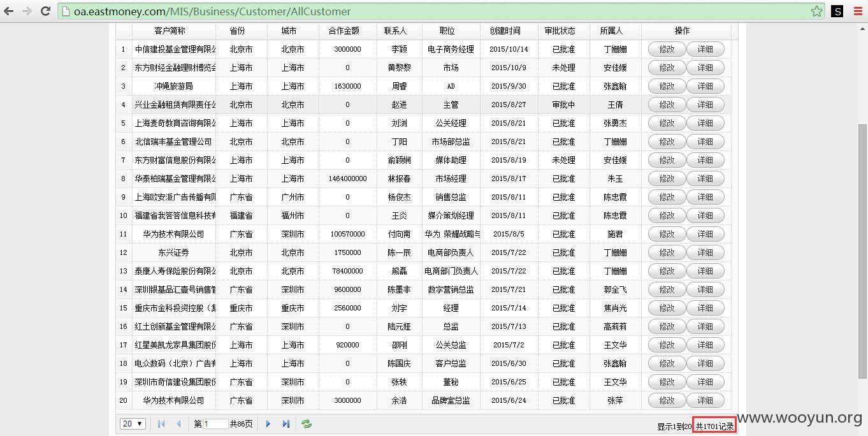
Task: Bookmark this page with the star icon
Action: (x=816, y=11)
